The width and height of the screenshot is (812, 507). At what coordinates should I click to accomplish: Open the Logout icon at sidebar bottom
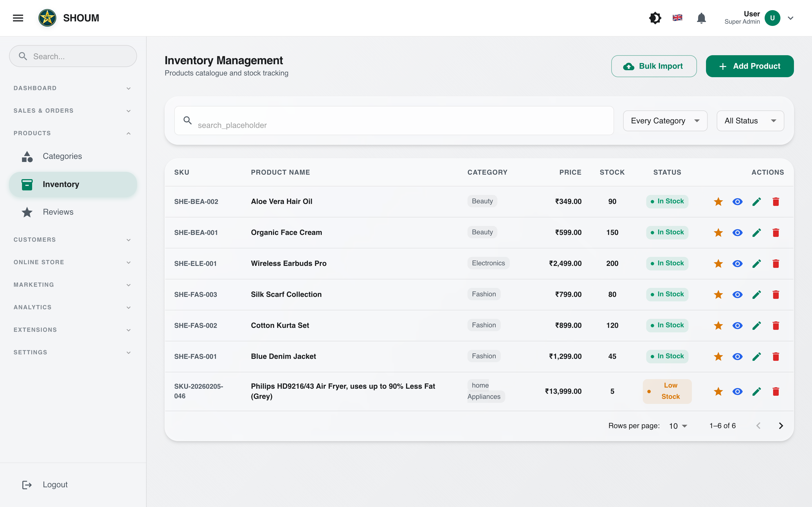click(27, 484)
